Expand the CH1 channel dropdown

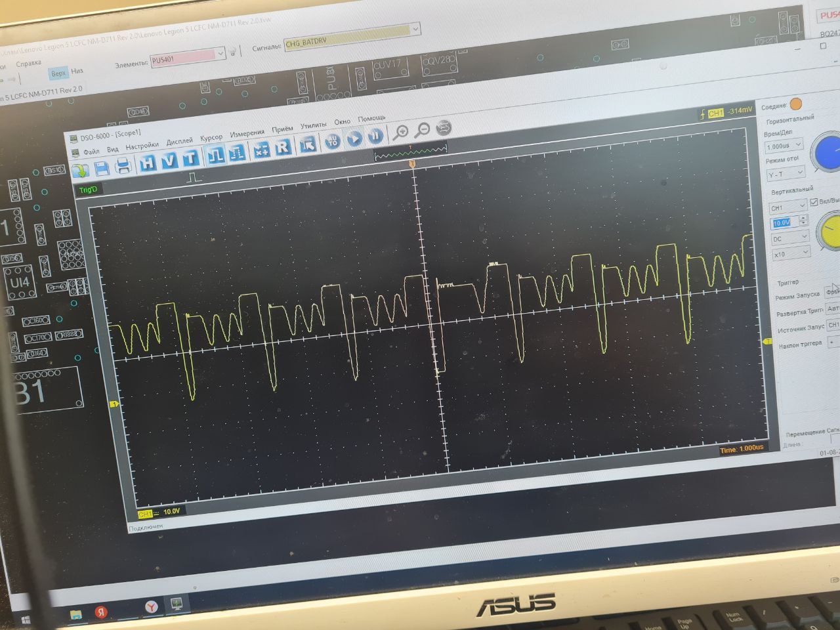pos(788,207)
